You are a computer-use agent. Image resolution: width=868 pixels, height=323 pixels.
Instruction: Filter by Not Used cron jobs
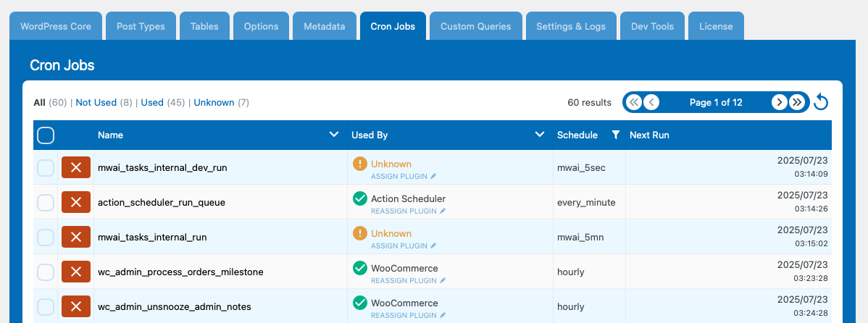pos(96,102)
